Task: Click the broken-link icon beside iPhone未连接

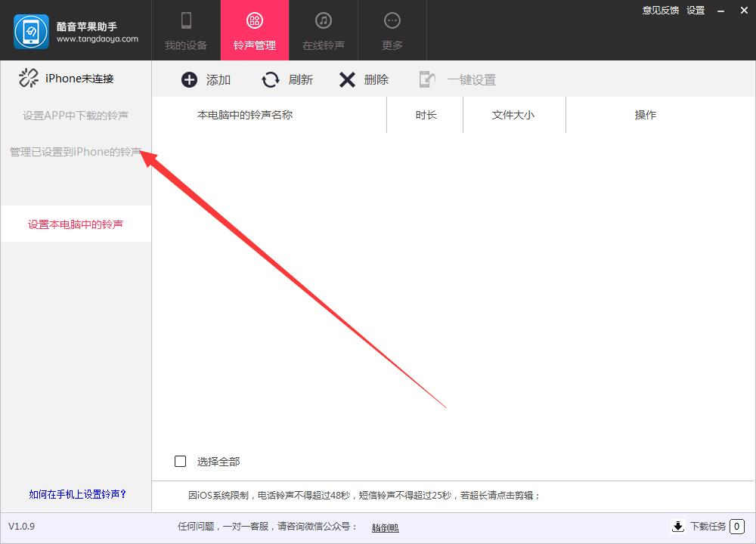Action: (28, 78)
